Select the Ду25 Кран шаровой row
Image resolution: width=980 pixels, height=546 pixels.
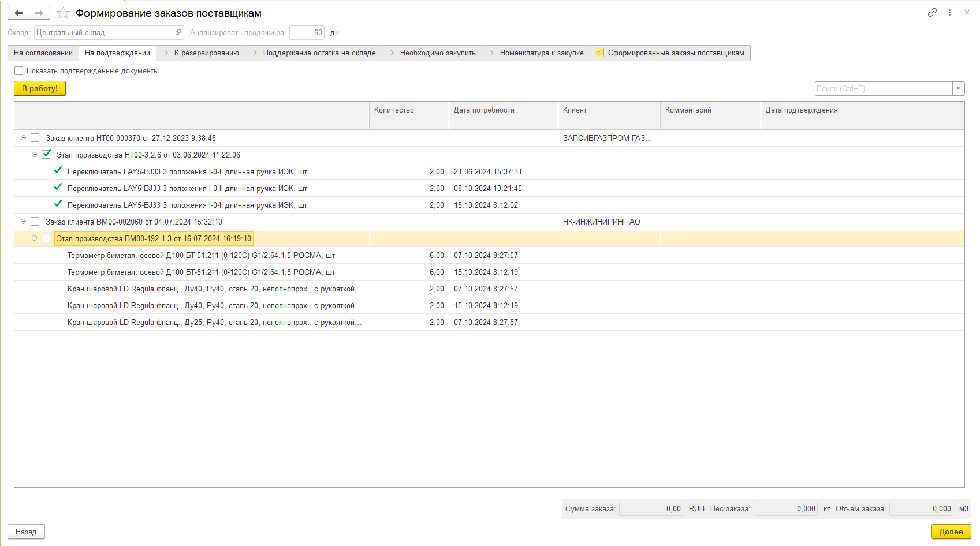pyautogui.click(x=489, y=322)
